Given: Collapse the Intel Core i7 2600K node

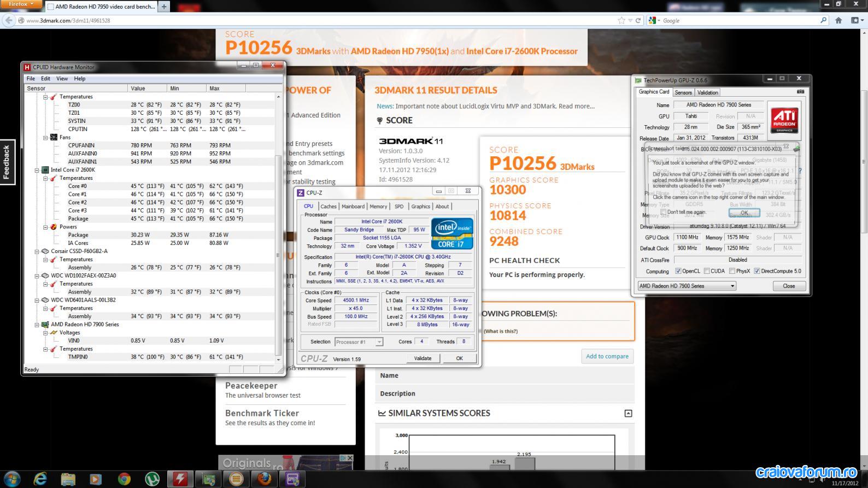Looking at the screenshot, I should [x=38, y=170].
